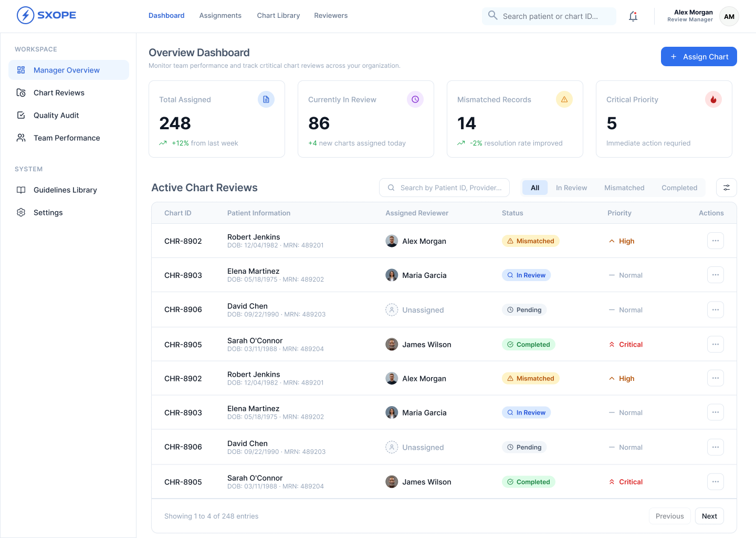756x538 pixels.
Task: Click the +4 new charts assigned today text
Action: 357,143
